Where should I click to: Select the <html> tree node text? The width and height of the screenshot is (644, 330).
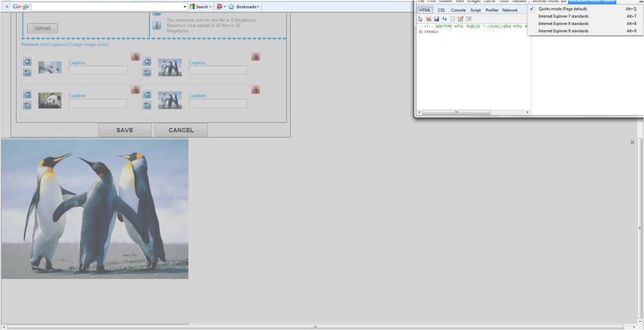tap(431, 32)
